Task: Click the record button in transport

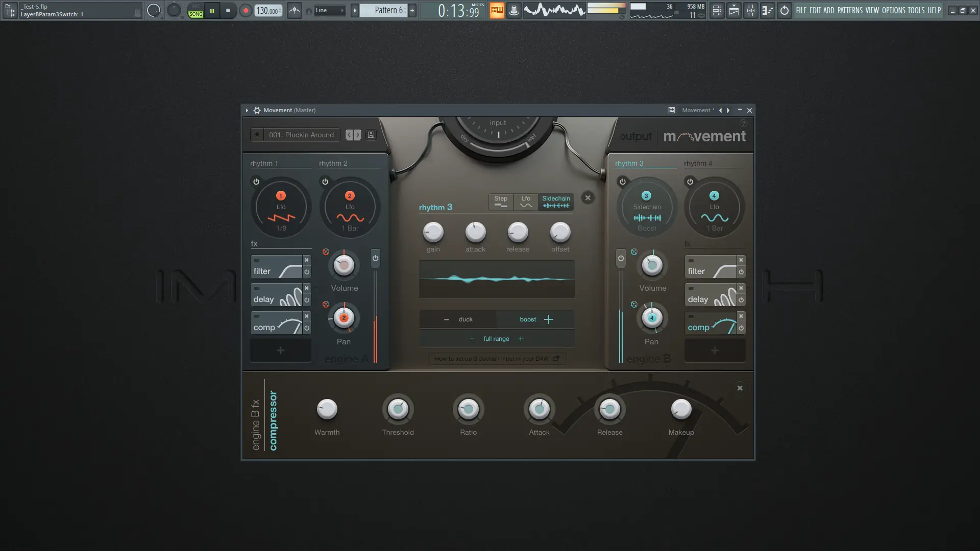Action: click(x=246, y=10)
